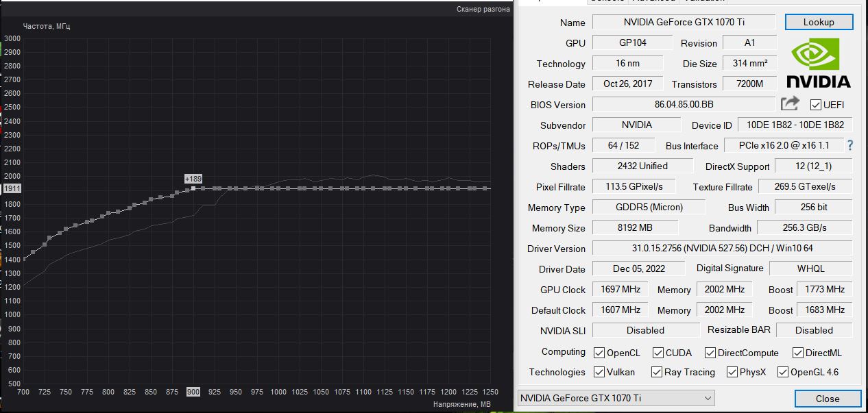Click the Memory Type field GDDR5 (Micron)
868x413 pixels.
pyautogui.click(x=649, y=207)
